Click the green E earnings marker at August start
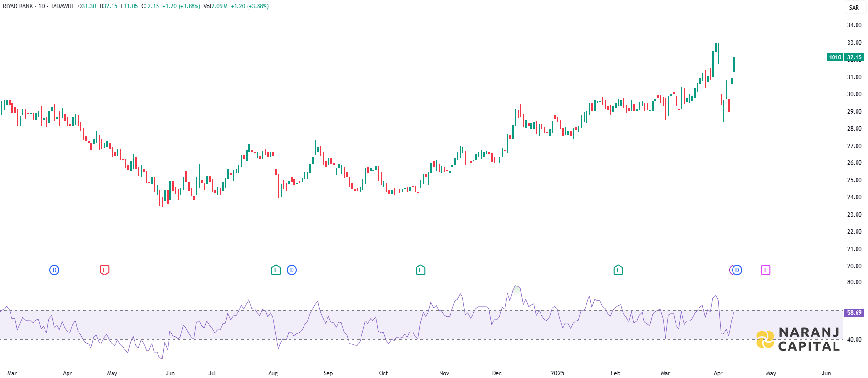The width and height of the screenshot is (868, 378). pos(276,270)
